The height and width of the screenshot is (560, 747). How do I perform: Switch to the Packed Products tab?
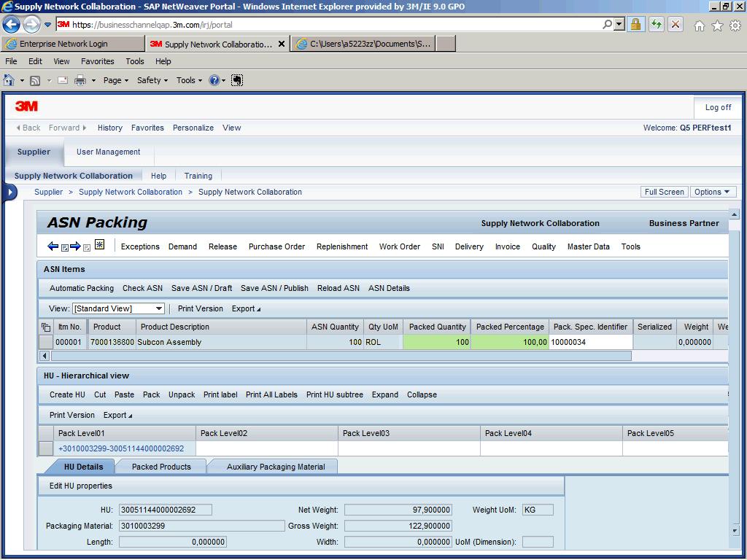(161, 467)
